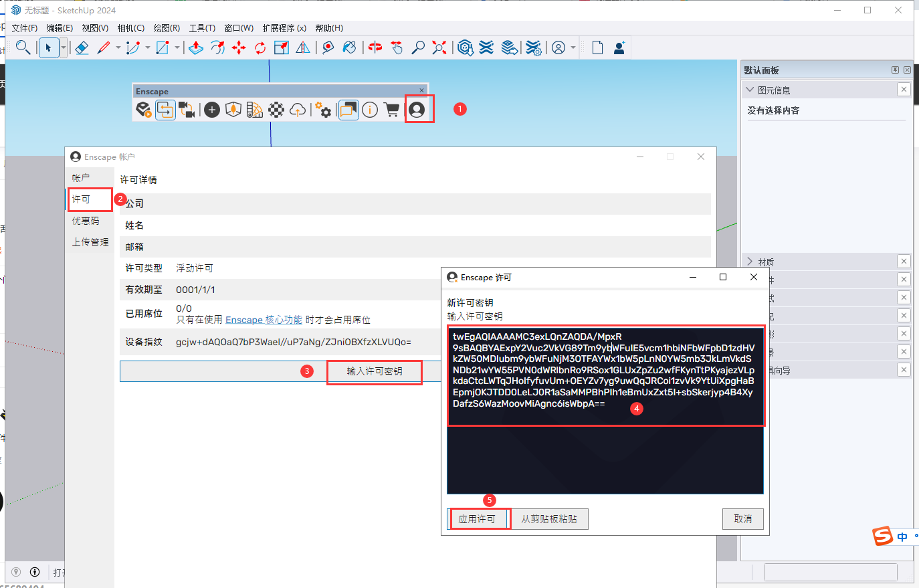Open the 视图(V) menu
Viewport: 919px width, 588px height.
pyautogui.click(x=95, y=28)
